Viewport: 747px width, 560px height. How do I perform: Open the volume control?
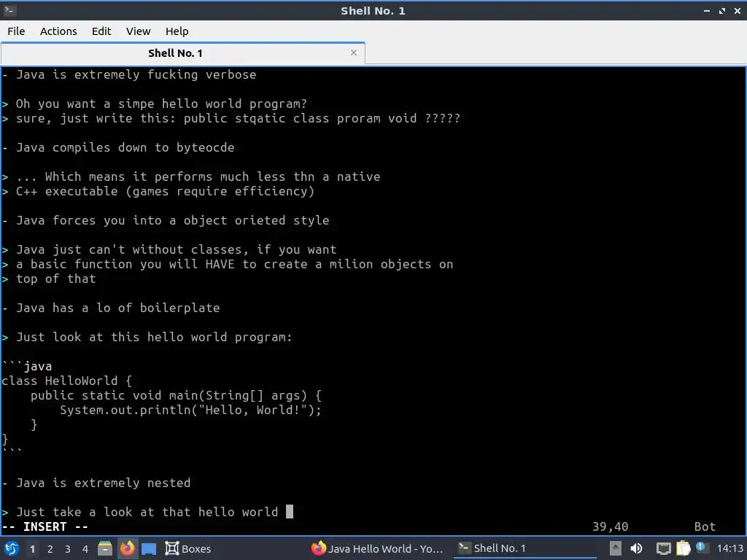(636, 548)
